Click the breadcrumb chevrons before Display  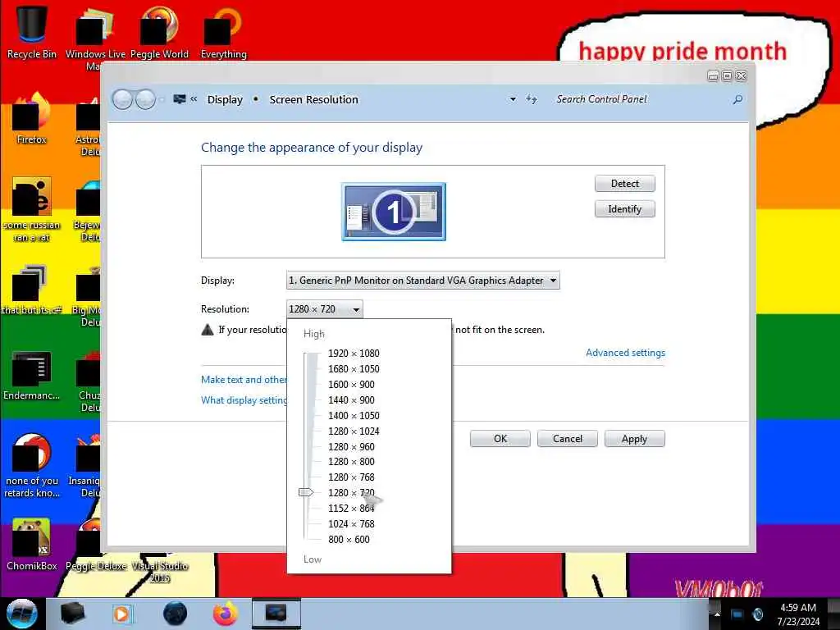[194, 99]
